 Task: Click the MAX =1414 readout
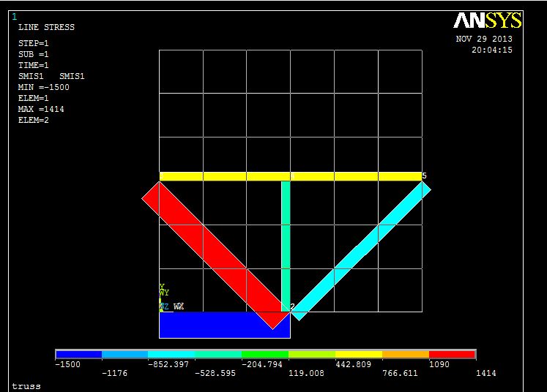(41, 109)
